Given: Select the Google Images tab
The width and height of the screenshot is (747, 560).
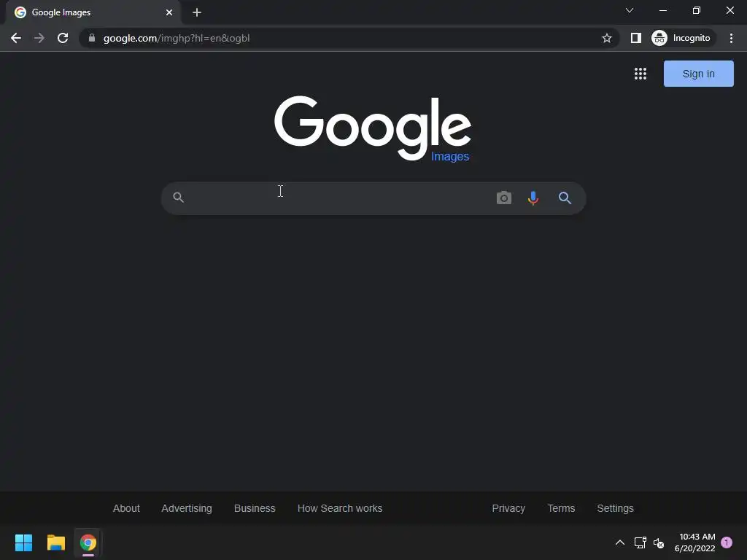Looking at the screenshot, I should (93, 12).
